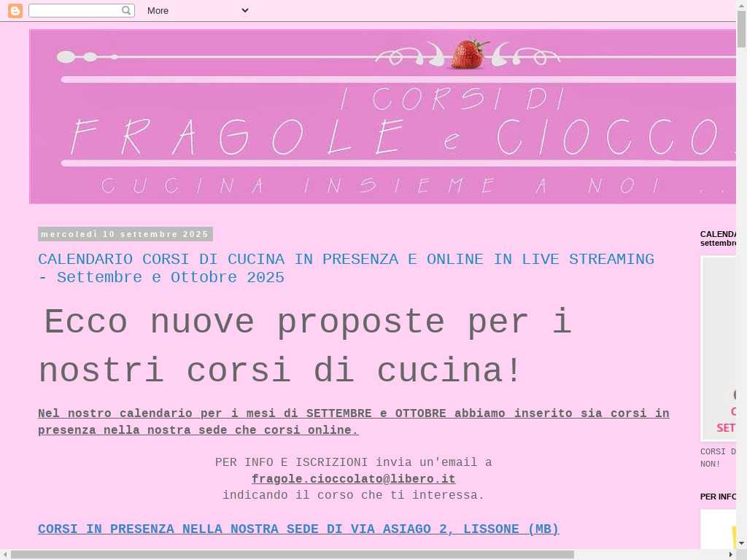Click the fragole.cioccolato@libero.it email link
The image size is (747, 560).
point(354,479)
